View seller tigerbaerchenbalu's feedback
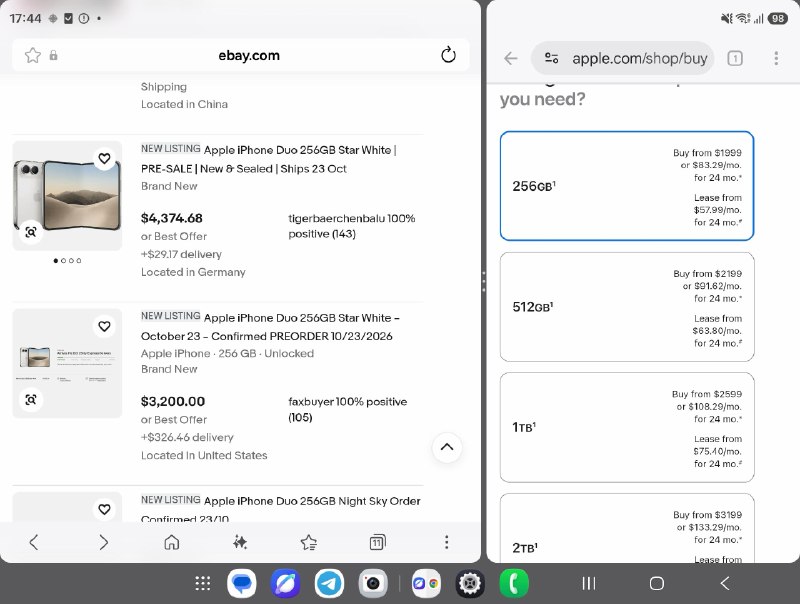 coord(352,226)
